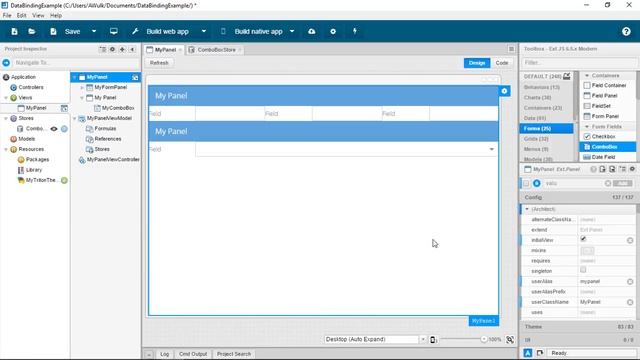Open Settings with the toolbar gear icon
This screenshot has width=640, height=360.
pos(333,31)
